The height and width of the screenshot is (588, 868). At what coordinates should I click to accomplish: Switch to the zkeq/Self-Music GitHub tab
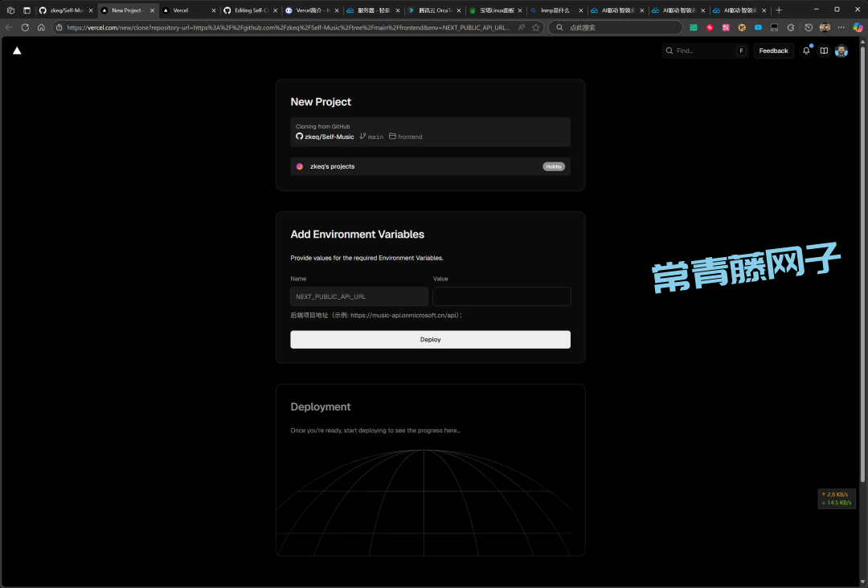[66, 10]
